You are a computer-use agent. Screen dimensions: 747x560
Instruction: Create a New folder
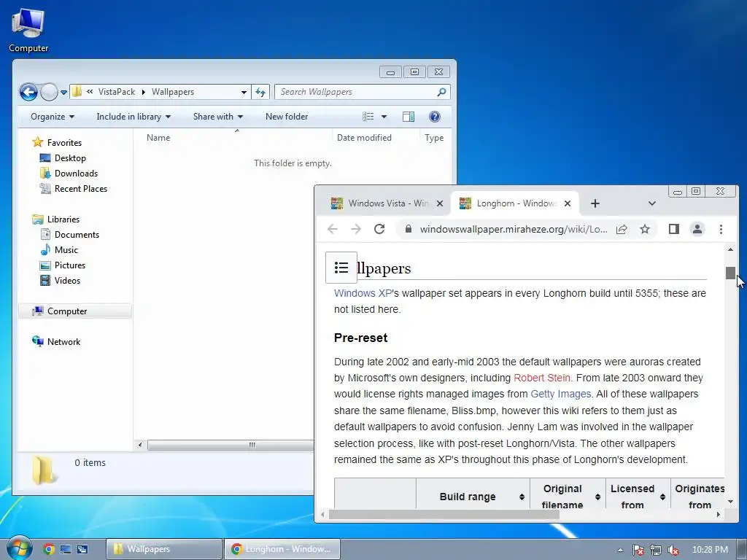[286, 117]
